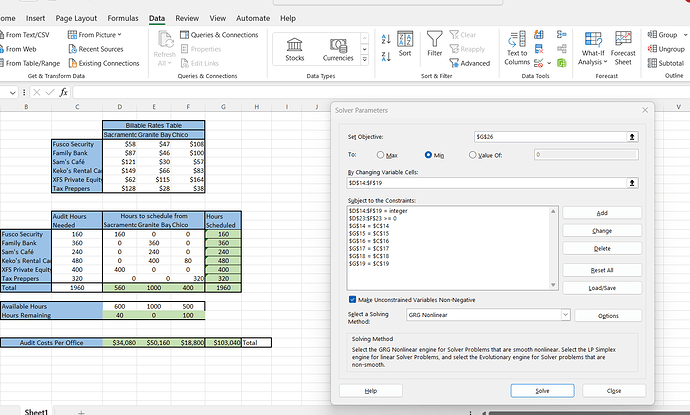
Task: Add a new sheet with plus
Action: pyautogui.click(x=81, y=412)
